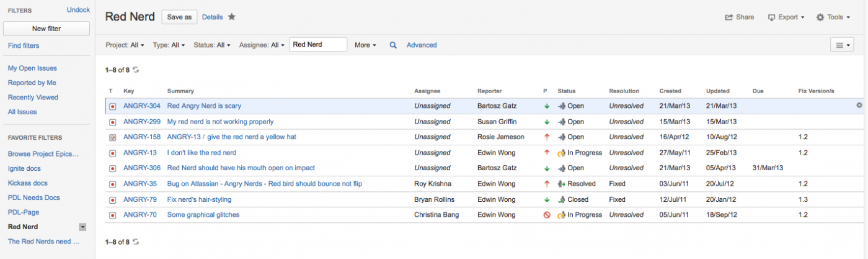Sort issues by the Created column header

(670, 91)
